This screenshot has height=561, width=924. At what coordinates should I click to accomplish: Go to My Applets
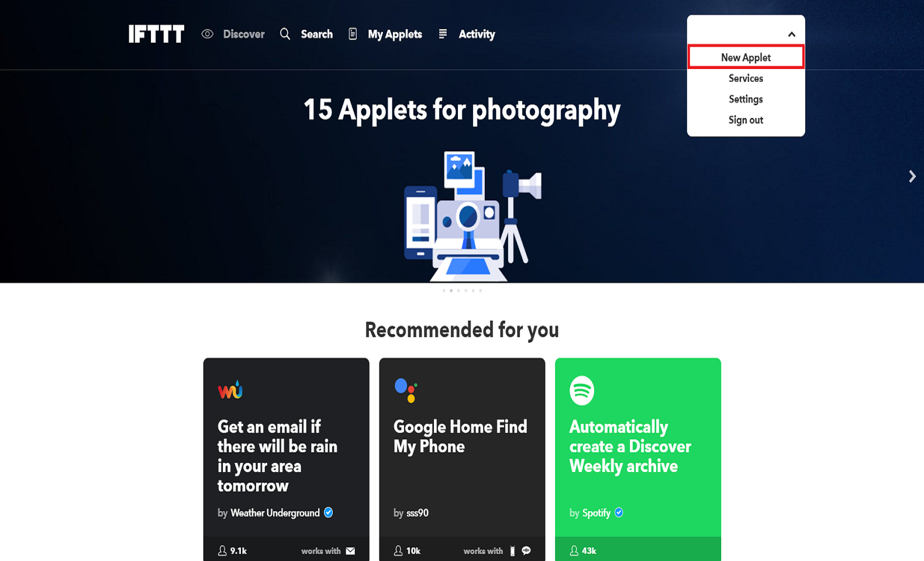[x=395, y=34]
